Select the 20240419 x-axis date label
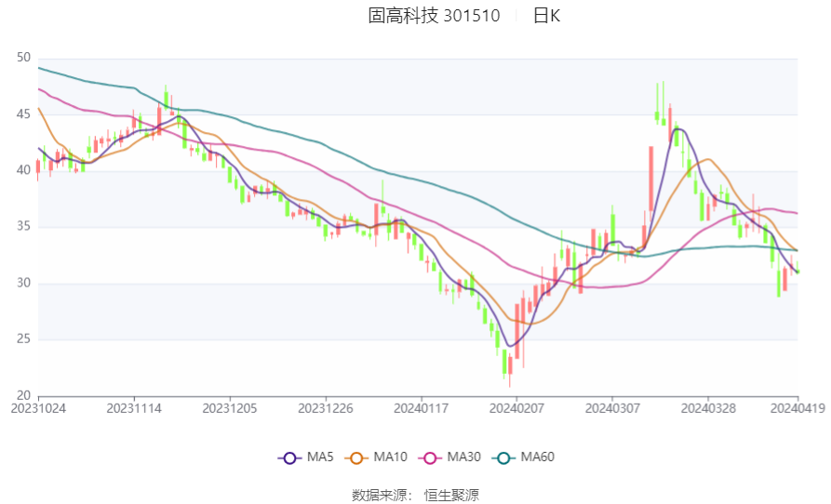 [797, 407]
